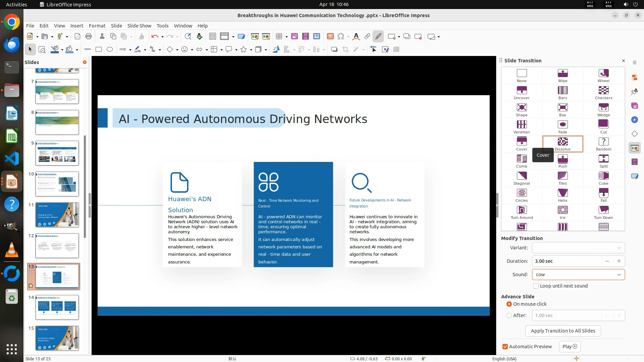Select the After advance radio option
Viewport: 644px width, 362px height.
coord(509,315)
